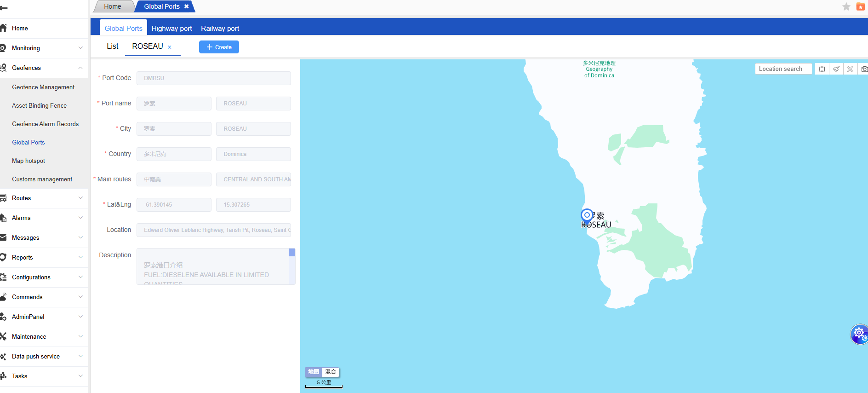
Task: Switch to the Highway port tab
Action: 171,28
